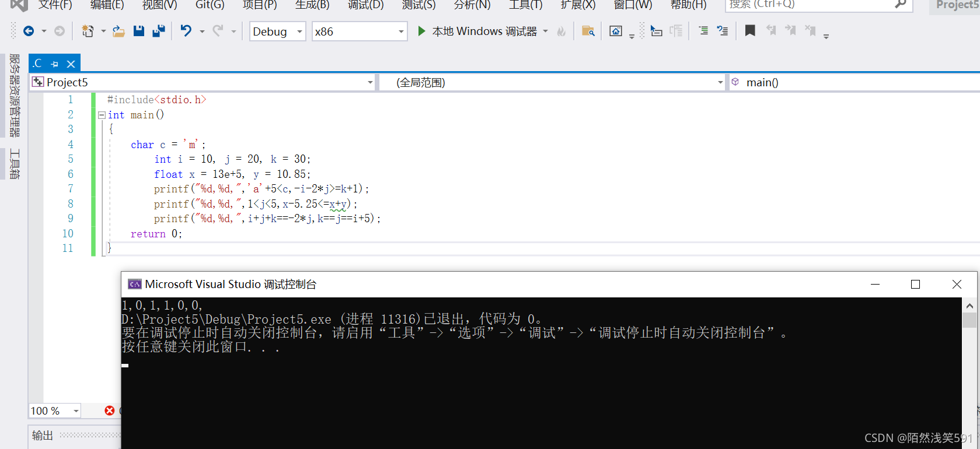Uncomment the selected lines
Viewport: 980px width, 449px height.
723,31
